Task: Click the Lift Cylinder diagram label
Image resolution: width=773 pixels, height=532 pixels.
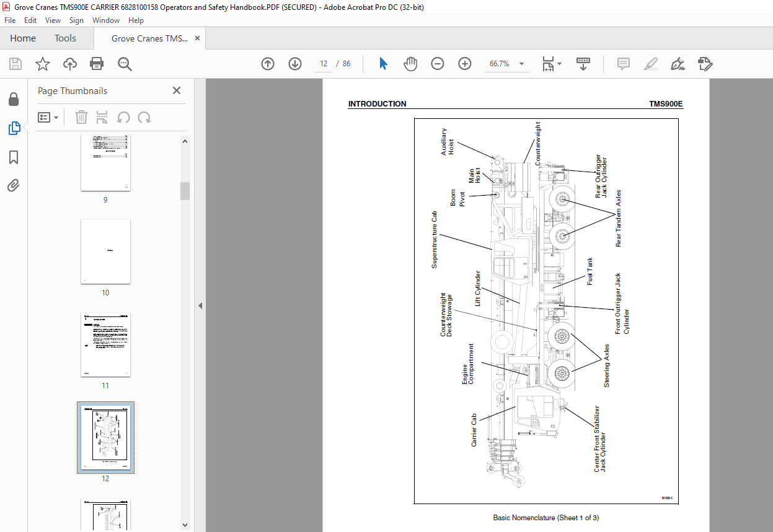Action: click(x=478, y=288)
